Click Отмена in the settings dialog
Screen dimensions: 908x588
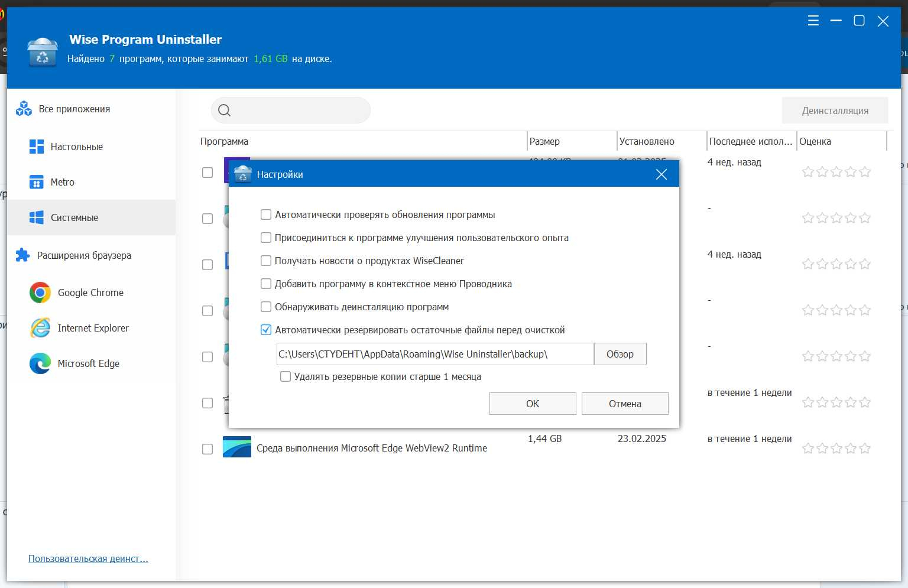(x=625, y=404)
